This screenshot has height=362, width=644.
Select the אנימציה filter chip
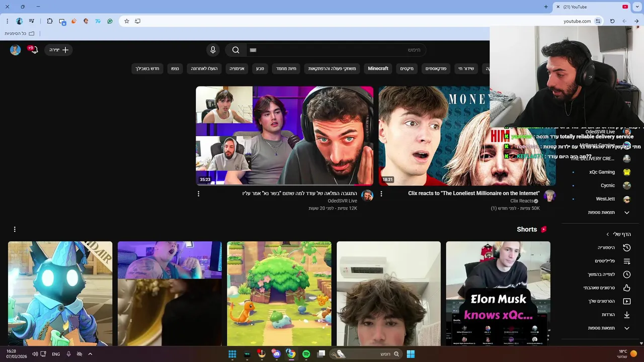point(237,68)
